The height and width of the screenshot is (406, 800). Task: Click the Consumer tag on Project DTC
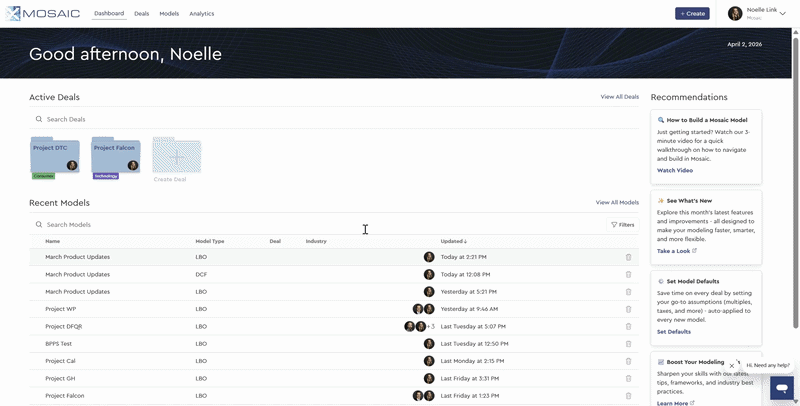(x=43, y=176)
